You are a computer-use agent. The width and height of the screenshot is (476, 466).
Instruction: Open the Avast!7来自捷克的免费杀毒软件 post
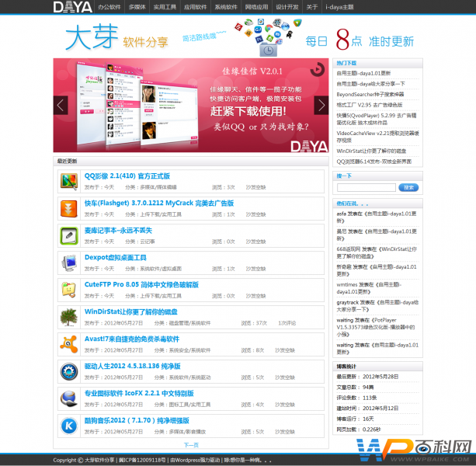132,339
